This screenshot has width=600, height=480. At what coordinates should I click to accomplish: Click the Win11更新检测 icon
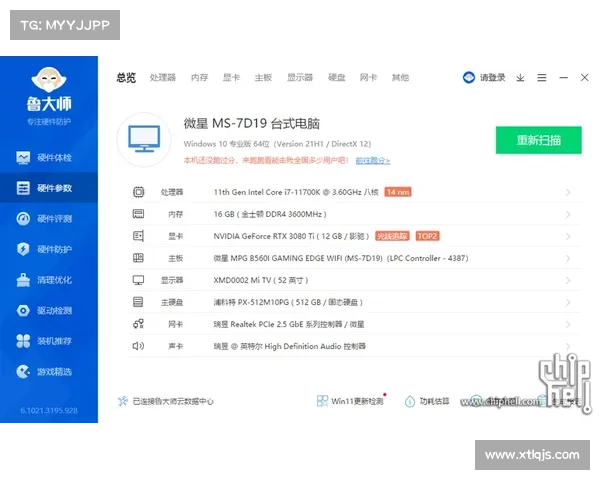323,401
